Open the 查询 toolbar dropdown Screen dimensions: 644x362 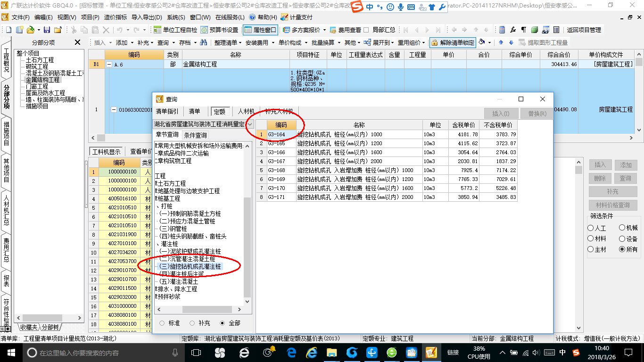tap(165, 42)
